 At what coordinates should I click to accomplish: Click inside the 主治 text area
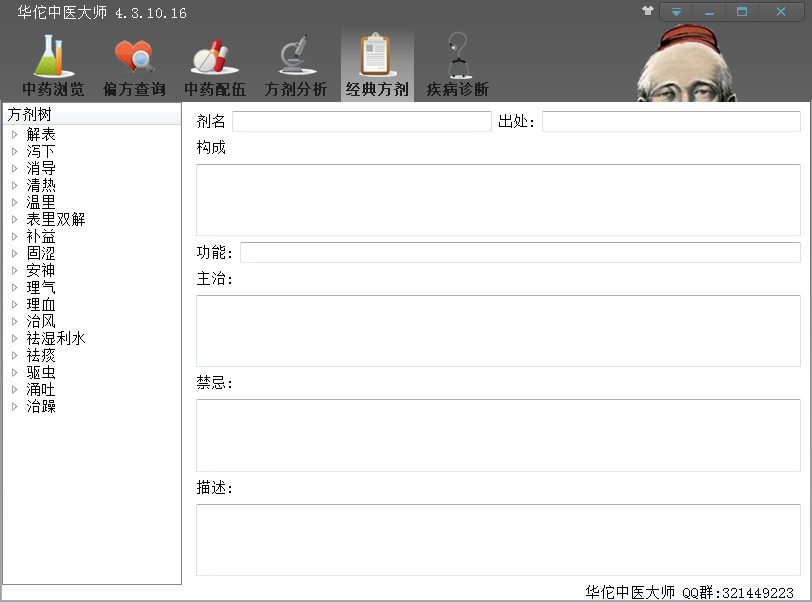498,331
